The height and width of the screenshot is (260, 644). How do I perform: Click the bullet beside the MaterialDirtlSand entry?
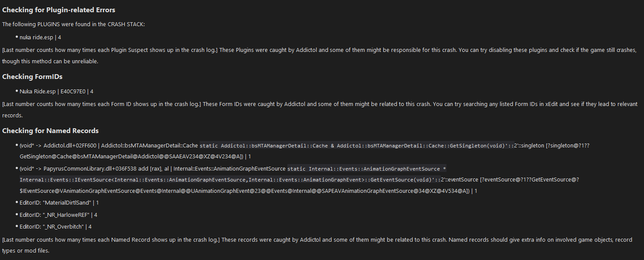(17, 203)
